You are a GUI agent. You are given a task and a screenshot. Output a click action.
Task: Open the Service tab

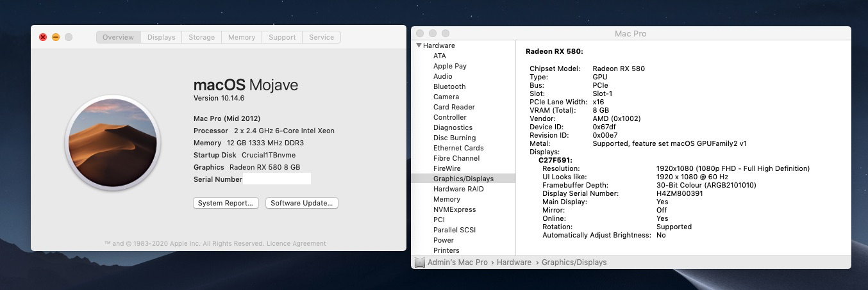(x=321, y=37)
